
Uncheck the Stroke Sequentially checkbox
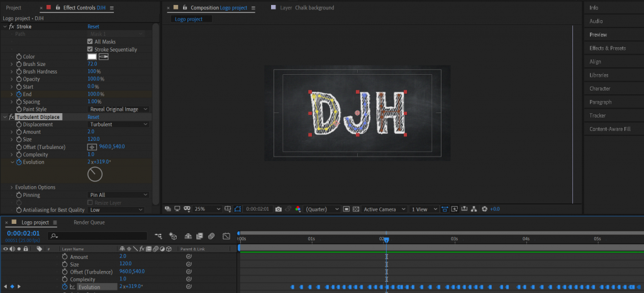90,49
